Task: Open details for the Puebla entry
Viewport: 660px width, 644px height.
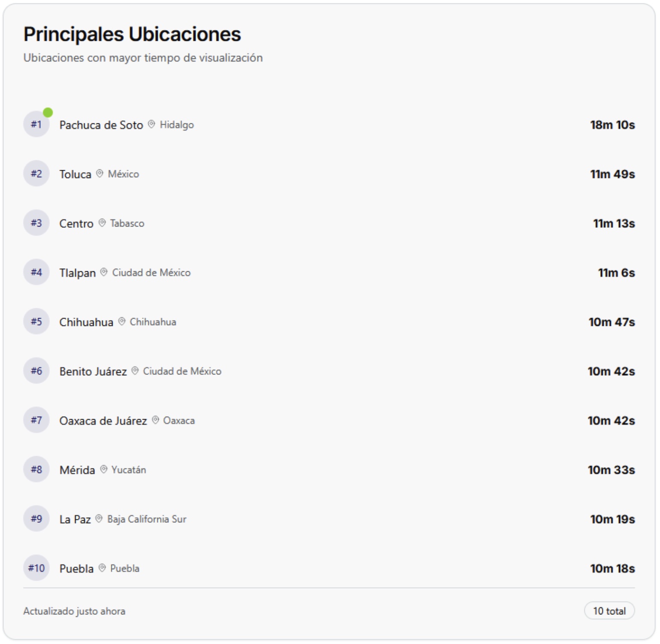Action: click(x=301, y=568)
